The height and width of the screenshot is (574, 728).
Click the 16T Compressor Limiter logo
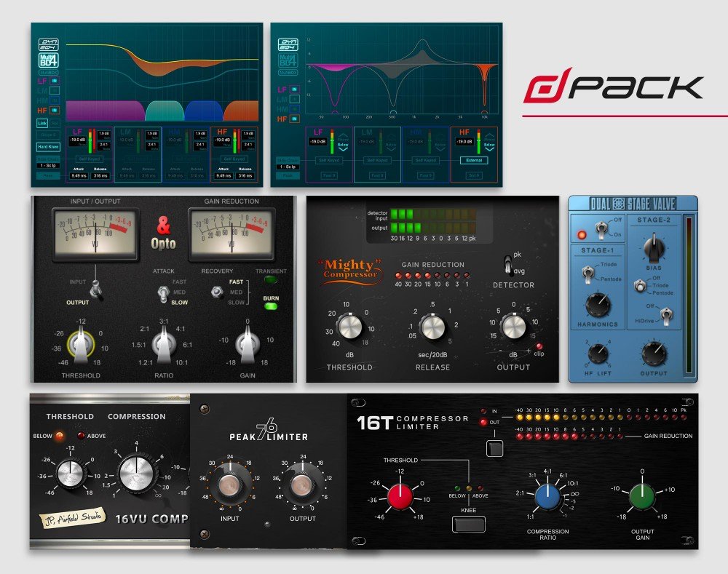(x=410, y=422)
